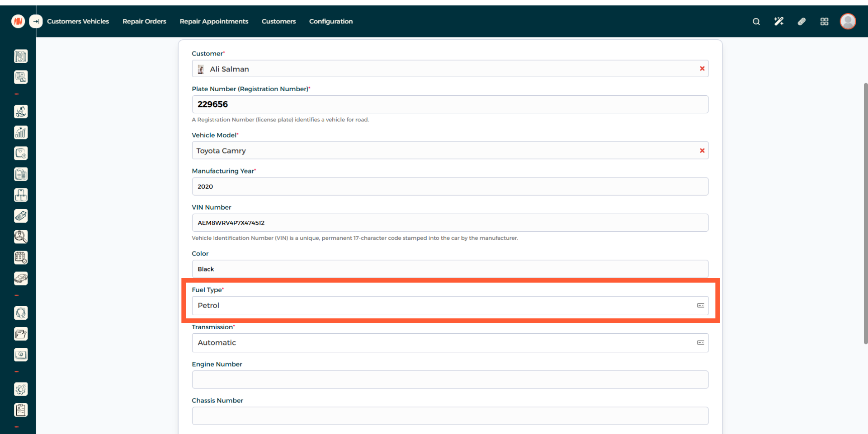
Task: Open the four-square apps grid icon
Action: (824, 21)
